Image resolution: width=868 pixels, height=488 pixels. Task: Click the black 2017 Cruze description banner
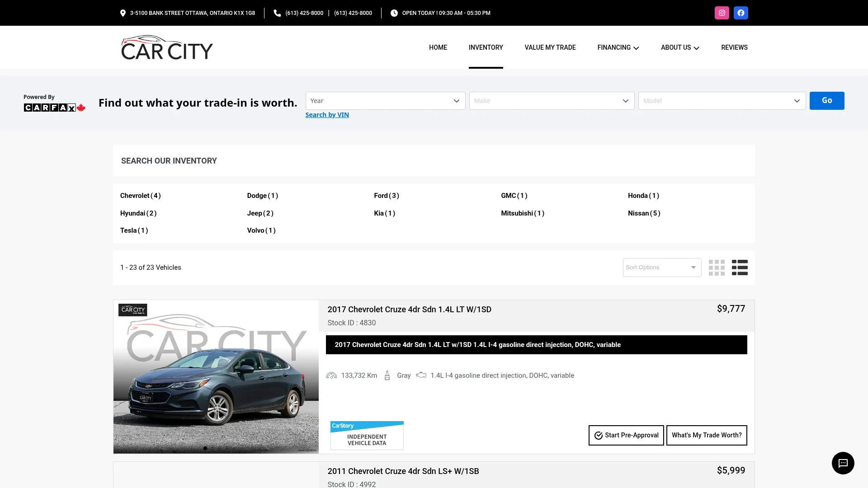tap(536, 345)
